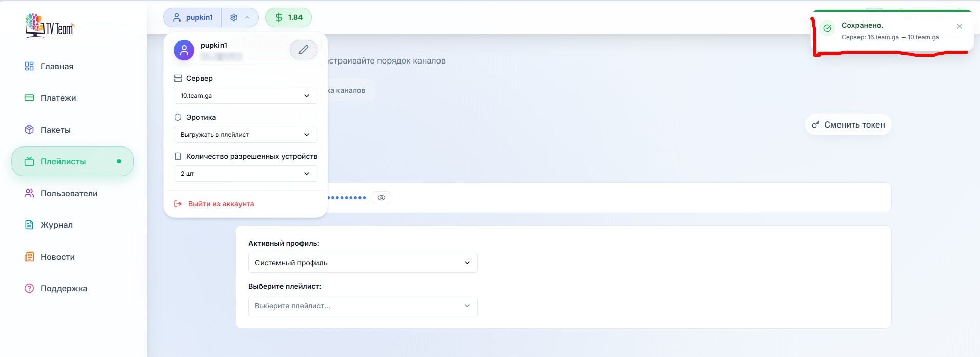Click the 1.84 balance button
The height and width of the screenshot is (357, 980).
click(288, 17)
